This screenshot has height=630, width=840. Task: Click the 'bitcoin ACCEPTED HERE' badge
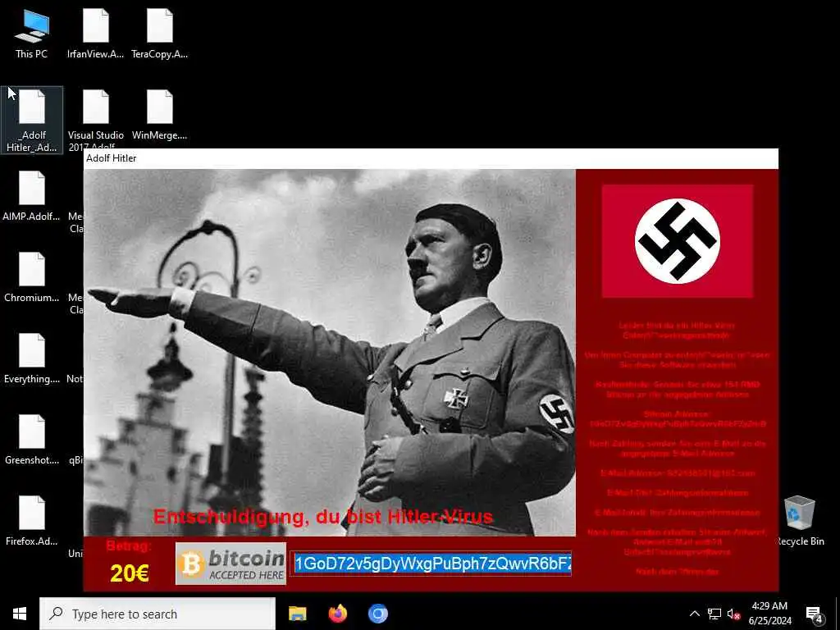[x=231, y=564]
